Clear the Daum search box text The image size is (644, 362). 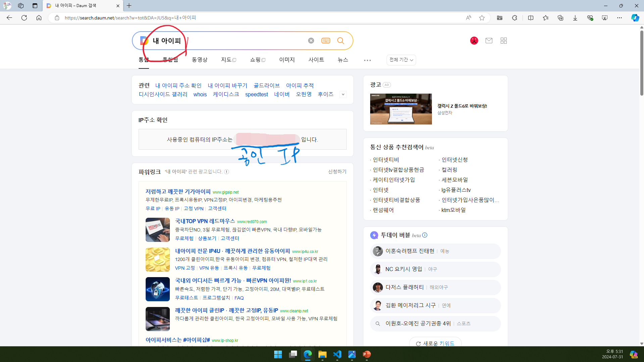311,41
